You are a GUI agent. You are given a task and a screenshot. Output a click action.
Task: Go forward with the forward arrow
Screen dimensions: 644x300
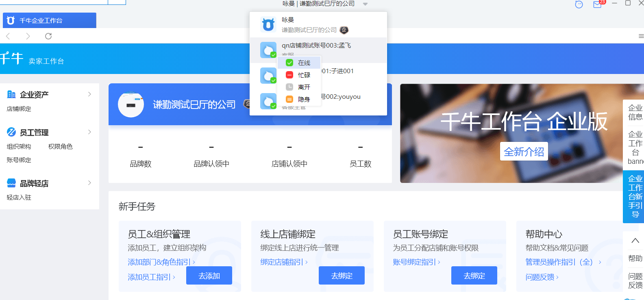click(x=28, y=36)
